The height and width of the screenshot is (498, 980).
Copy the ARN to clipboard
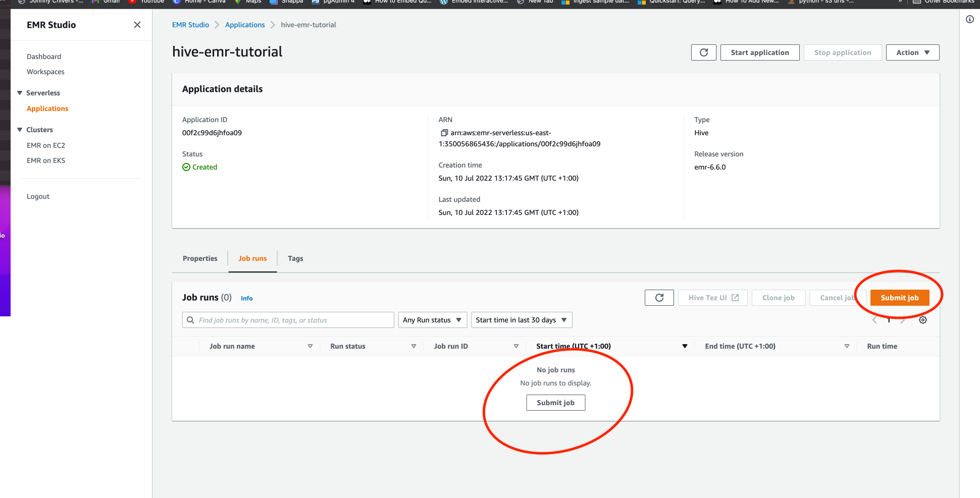(x=444, y=133)
